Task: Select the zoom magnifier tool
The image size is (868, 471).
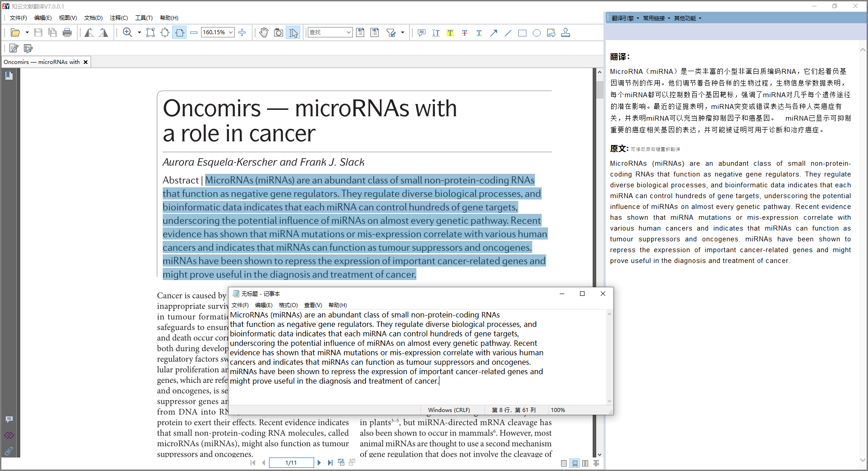Action: click(x=128, y=32)
